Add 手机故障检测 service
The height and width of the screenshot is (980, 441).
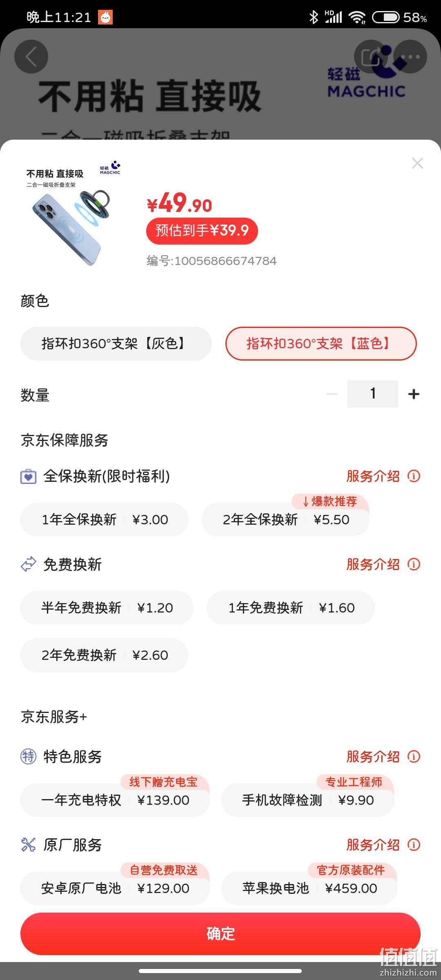[x=308, y=800]
